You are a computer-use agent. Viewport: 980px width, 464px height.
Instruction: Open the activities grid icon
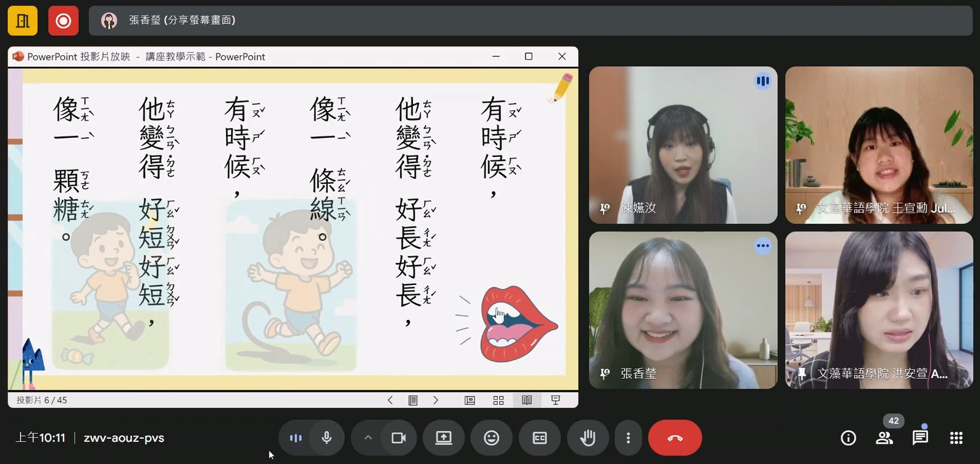[956, 438]
